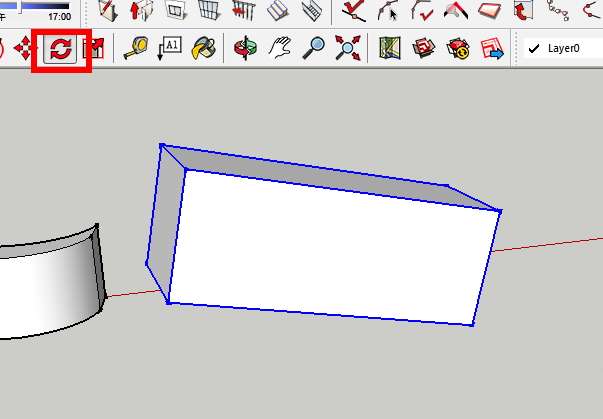
Task: Click the wall opening icon with the red up arrow
Action: point(142,10)
